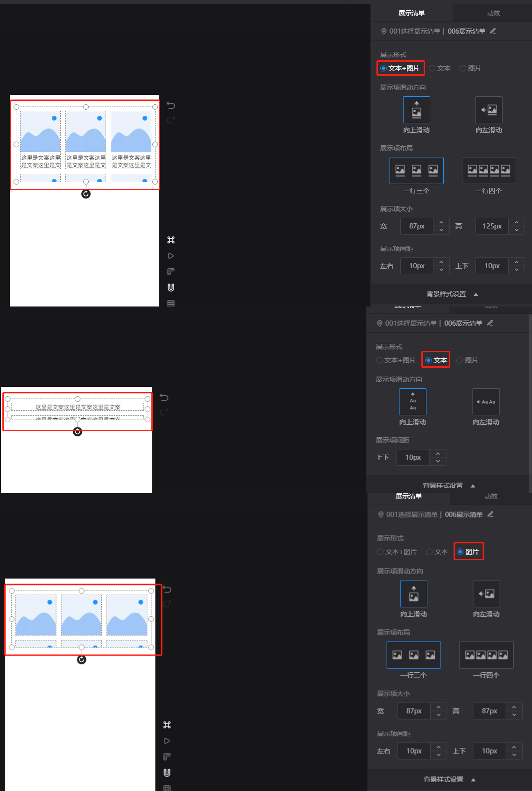Viewport: 532px width, 791px height.
Task: Collapse 背景样式设置 in the bottom panel
Action: point(449,779)
